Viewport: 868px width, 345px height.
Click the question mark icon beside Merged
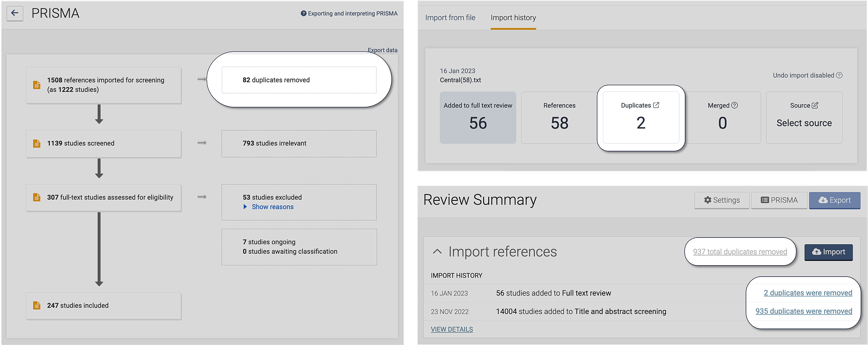734,105
